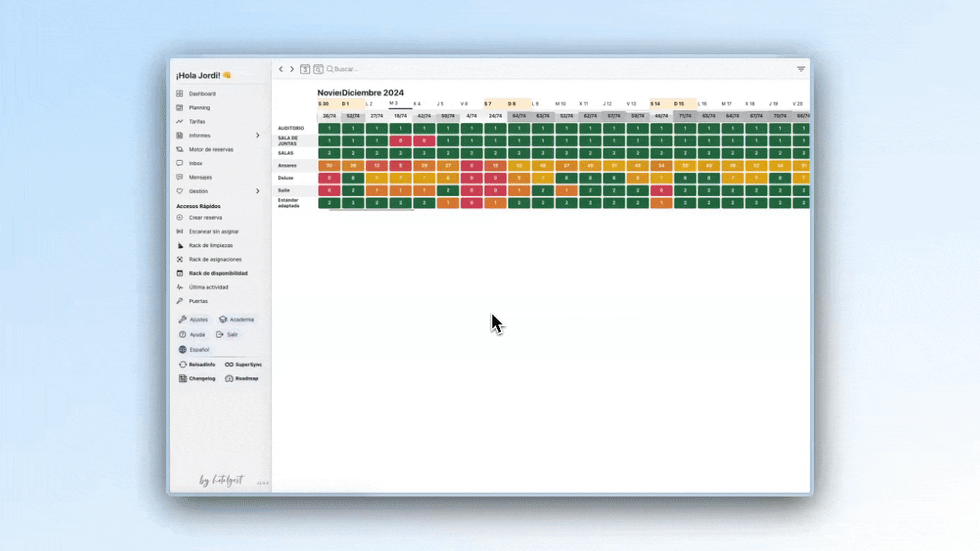Viewport: 980px width, 551px height.
Task: Click the ReloadInfo refresh icon
Action: coord(183,364)
